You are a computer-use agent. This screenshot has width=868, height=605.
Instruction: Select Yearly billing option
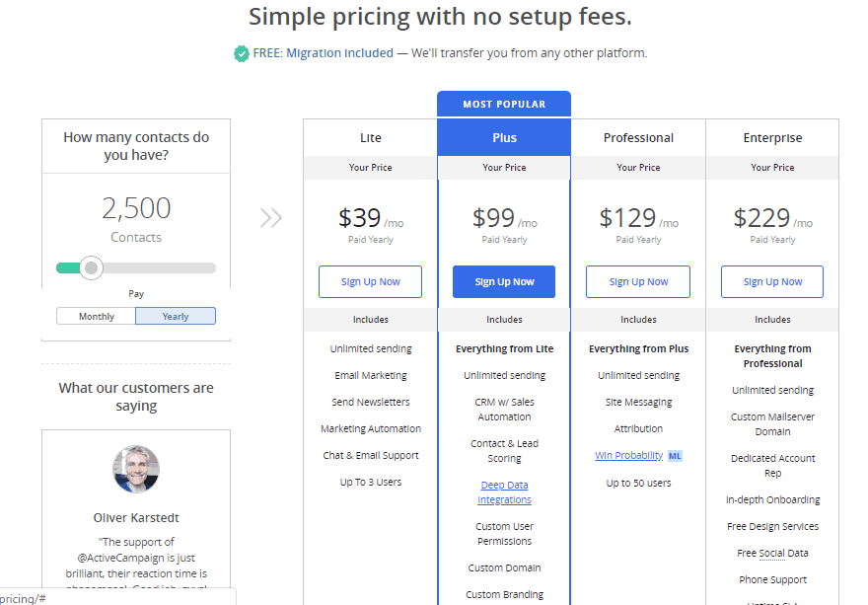(176, 317)
